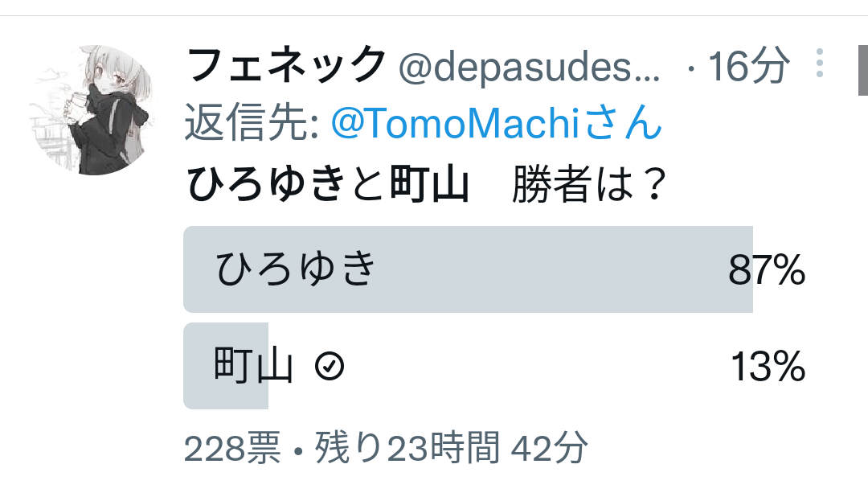Select the ひろゆき poll option
This screenshot has height=497, width=868.
tap(495, 269)
